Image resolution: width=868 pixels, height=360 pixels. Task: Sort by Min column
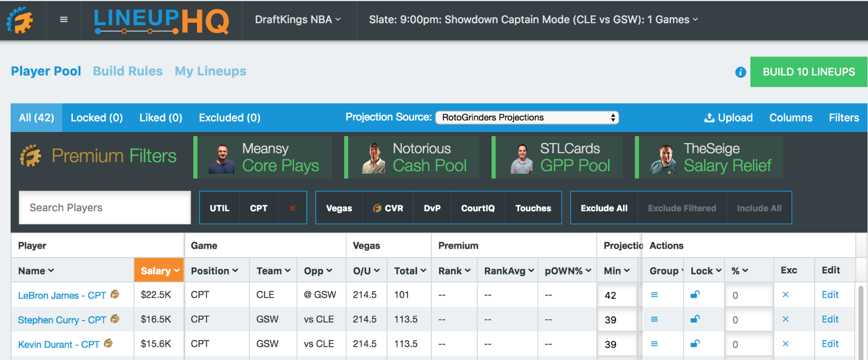[617, 271]
